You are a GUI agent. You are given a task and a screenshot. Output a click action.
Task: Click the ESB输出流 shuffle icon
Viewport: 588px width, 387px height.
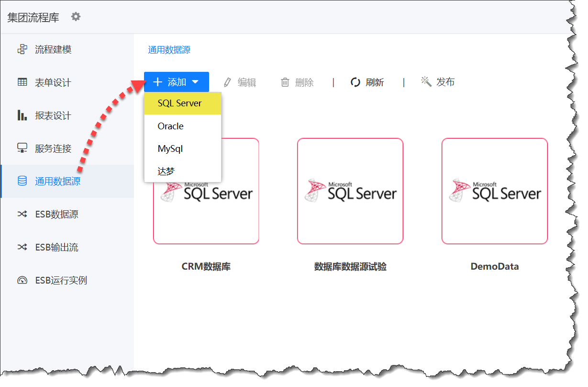pos(22,247)
